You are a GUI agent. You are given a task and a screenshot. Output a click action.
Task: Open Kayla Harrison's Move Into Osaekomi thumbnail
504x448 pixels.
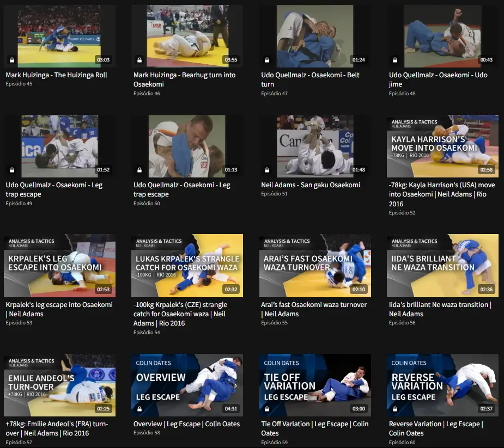[442, 146]
